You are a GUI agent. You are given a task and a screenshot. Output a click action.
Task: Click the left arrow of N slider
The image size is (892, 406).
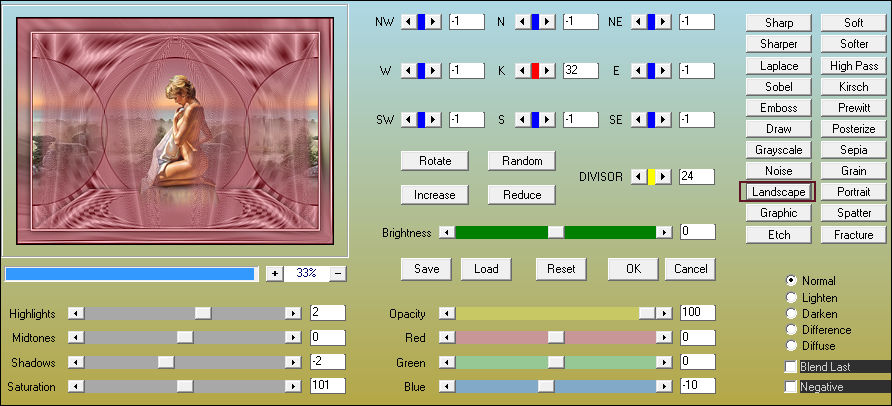tap(522, 22)
